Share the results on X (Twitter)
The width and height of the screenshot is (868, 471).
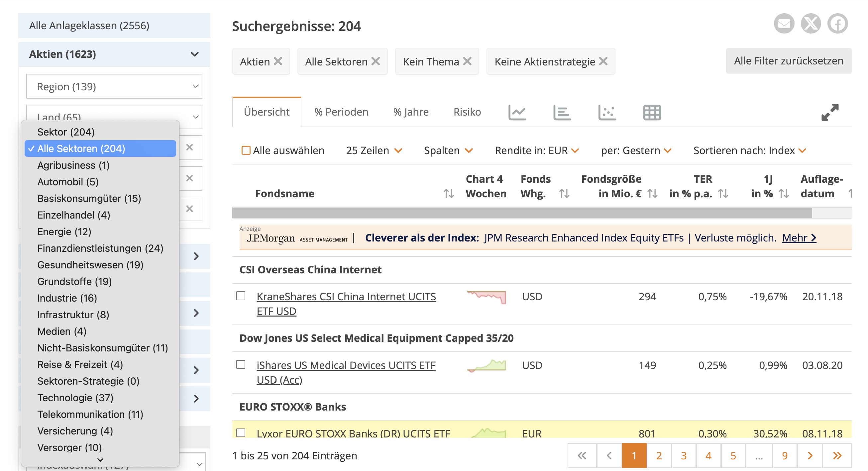click(812, 24)
